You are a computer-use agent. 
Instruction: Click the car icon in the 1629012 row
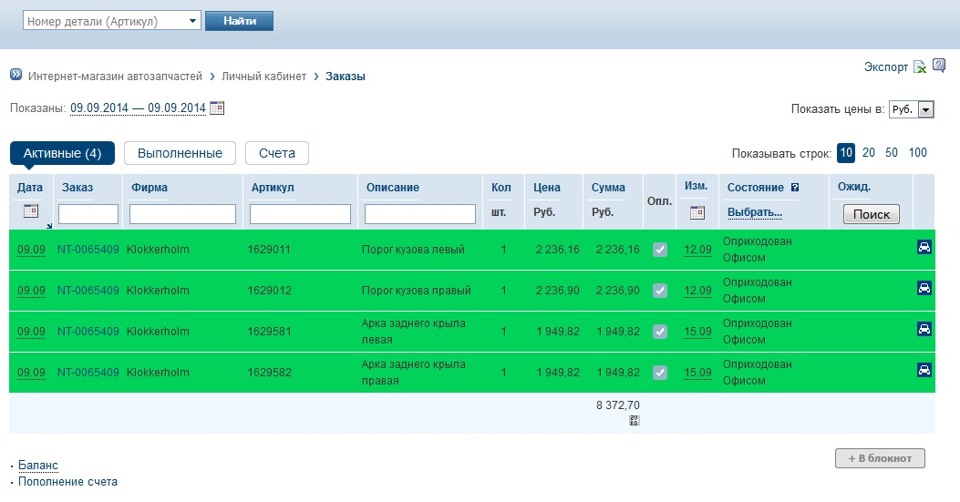tap(924, 288)
